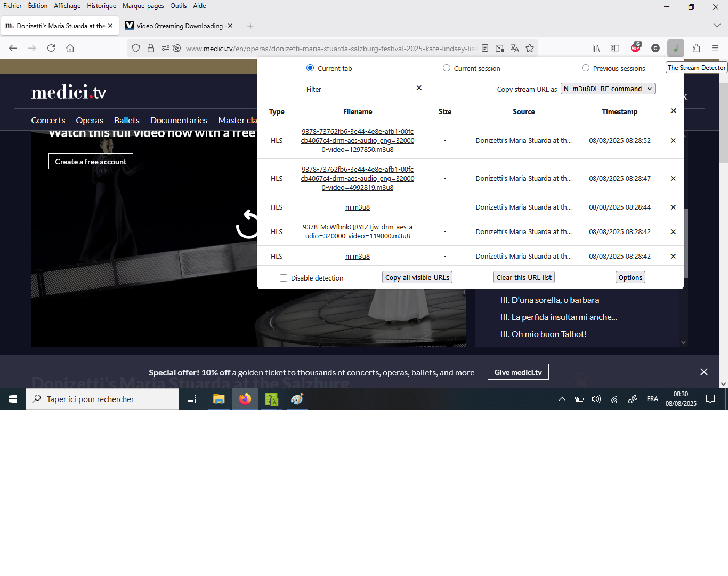Open the Fichier menu

(12, 6)
